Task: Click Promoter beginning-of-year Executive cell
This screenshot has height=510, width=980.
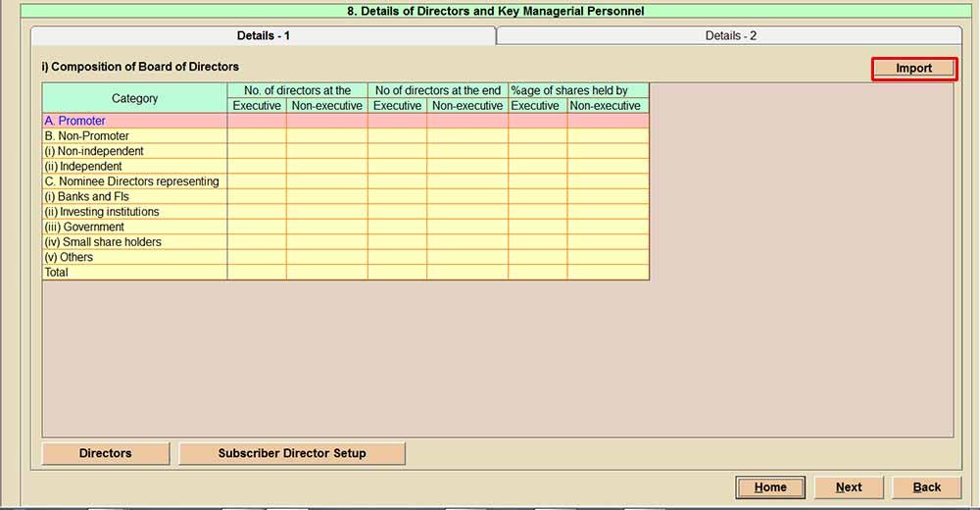Action: (257, 121)
